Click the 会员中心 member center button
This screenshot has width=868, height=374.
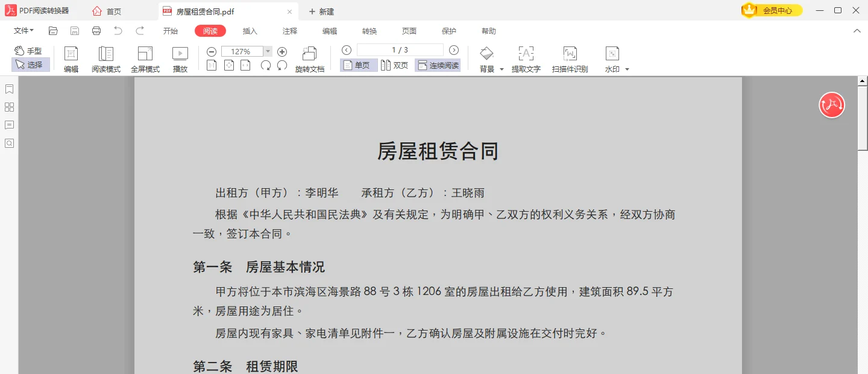click(772, 10)
